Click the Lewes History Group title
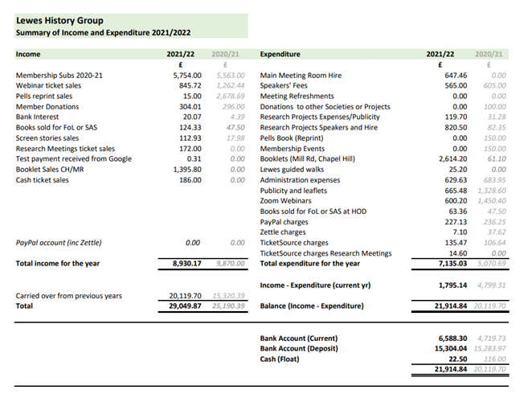This screenshot has height=394, width=532. coord(60,20)
